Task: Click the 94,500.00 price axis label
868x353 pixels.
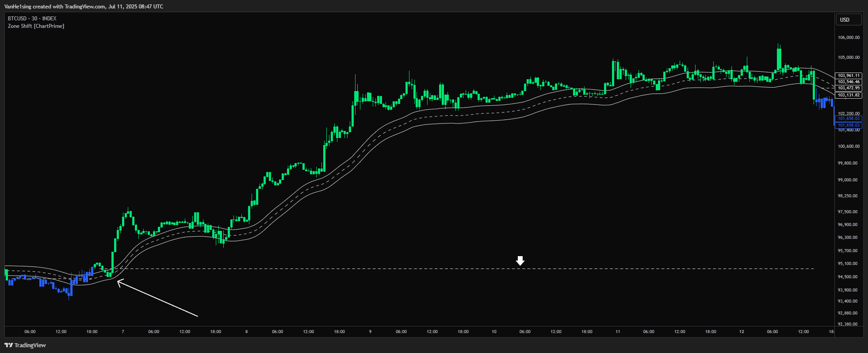Action: point(848,277)
